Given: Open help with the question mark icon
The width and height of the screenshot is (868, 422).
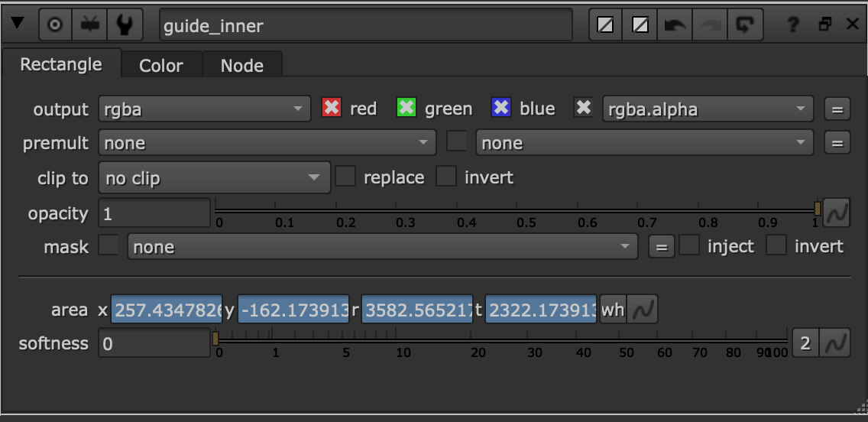Looking at the screenshot, I should (793, 25).
